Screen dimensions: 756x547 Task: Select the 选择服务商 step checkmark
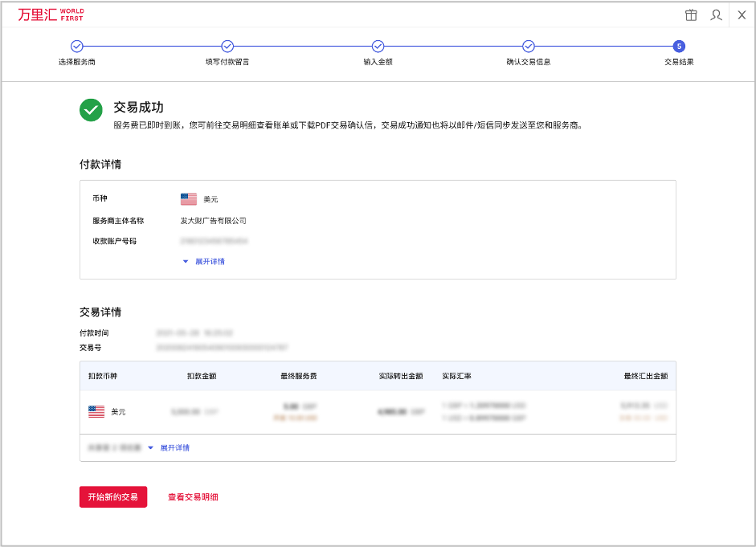[x=77, y=47]
